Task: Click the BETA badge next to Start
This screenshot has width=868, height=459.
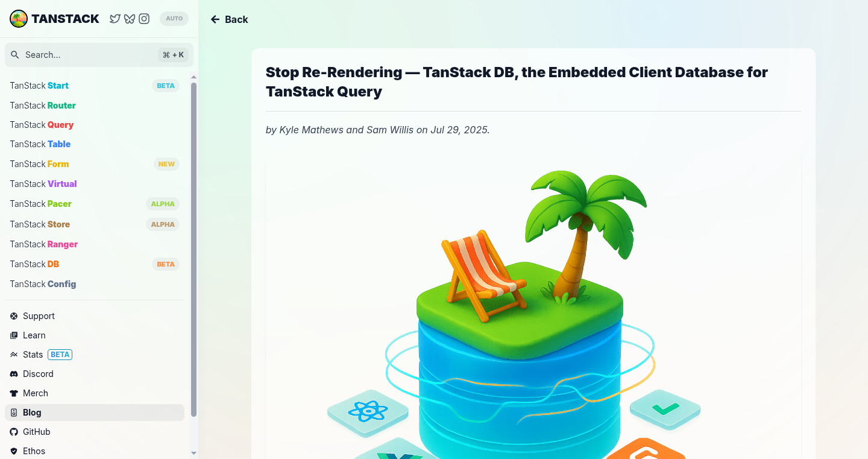Action: pyautogui.click(x=166, y=86)
